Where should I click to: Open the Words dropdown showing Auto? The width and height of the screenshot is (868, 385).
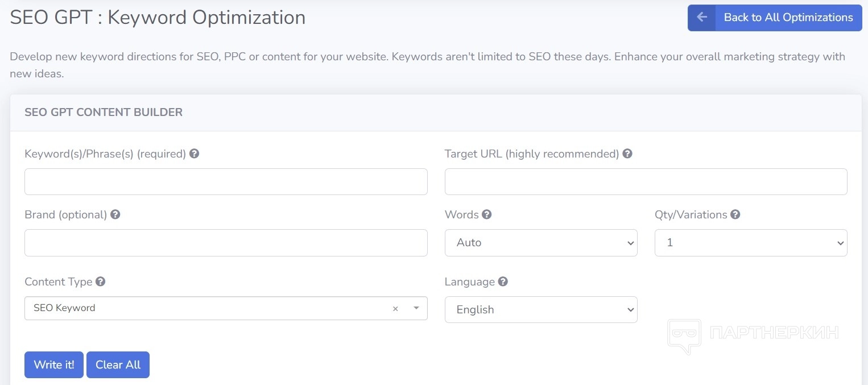click(540, 243)
